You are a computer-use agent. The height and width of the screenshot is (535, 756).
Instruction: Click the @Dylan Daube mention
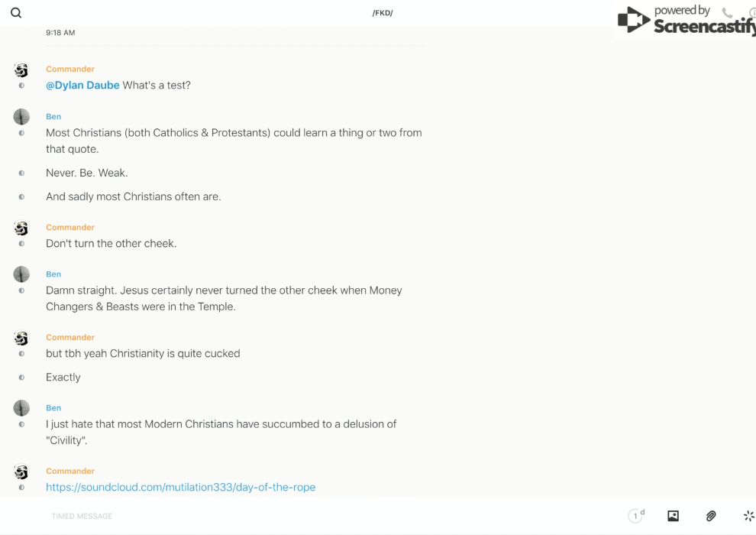click(82, 85)
